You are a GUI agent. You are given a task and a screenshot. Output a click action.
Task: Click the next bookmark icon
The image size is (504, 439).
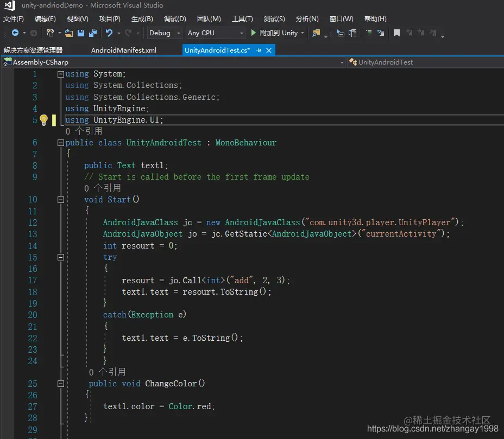click(421, 33)
